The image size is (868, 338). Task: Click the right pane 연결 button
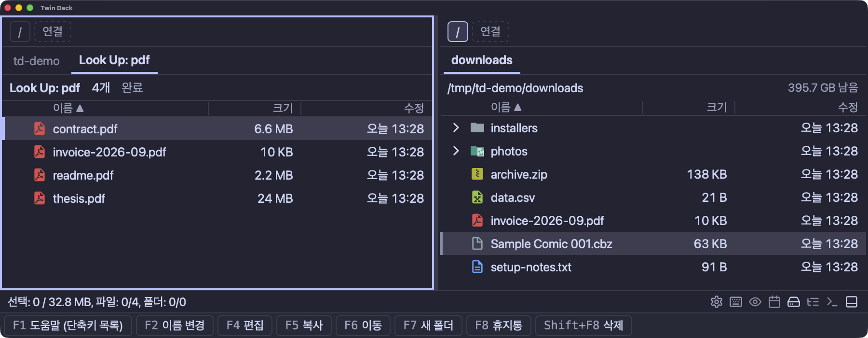[490, 32]
